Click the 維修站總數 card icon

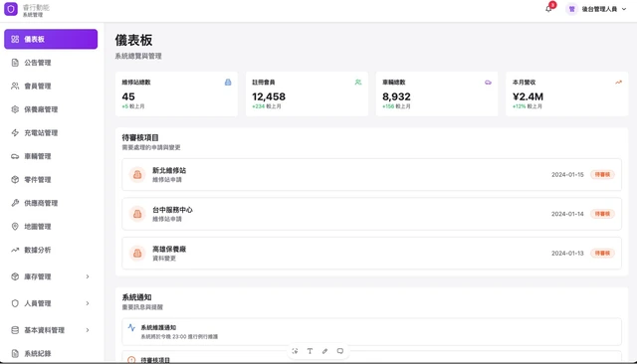point(228,83)
